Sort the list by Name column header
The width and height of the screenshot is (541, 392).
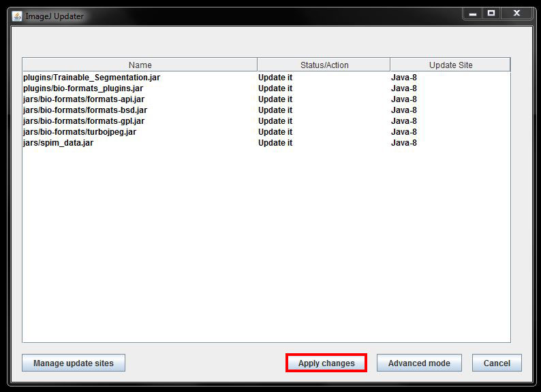(140, 65)
